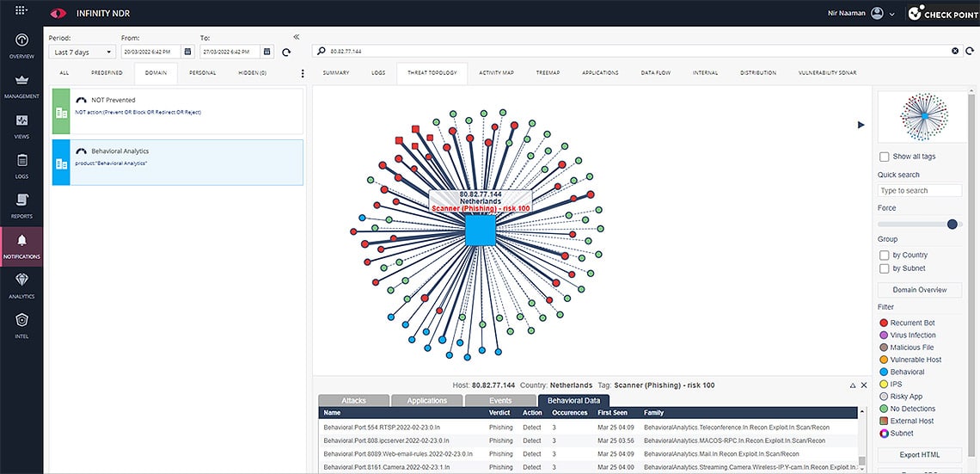Image resolution: width=980 pixels, height=474 pixels.
Task: Open the Period Last 7 days dropdown
Action: [83, 52]
